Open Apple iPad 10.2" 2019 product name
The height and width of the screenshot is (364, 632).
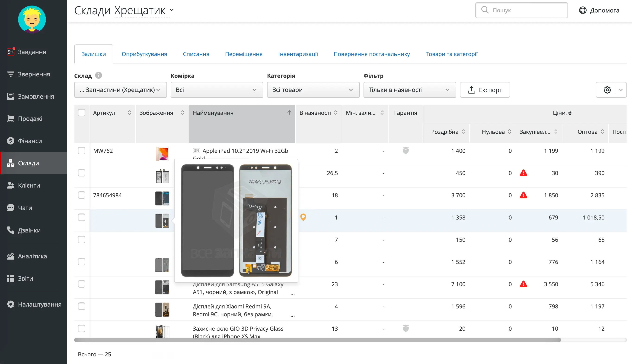coord(245,151)
